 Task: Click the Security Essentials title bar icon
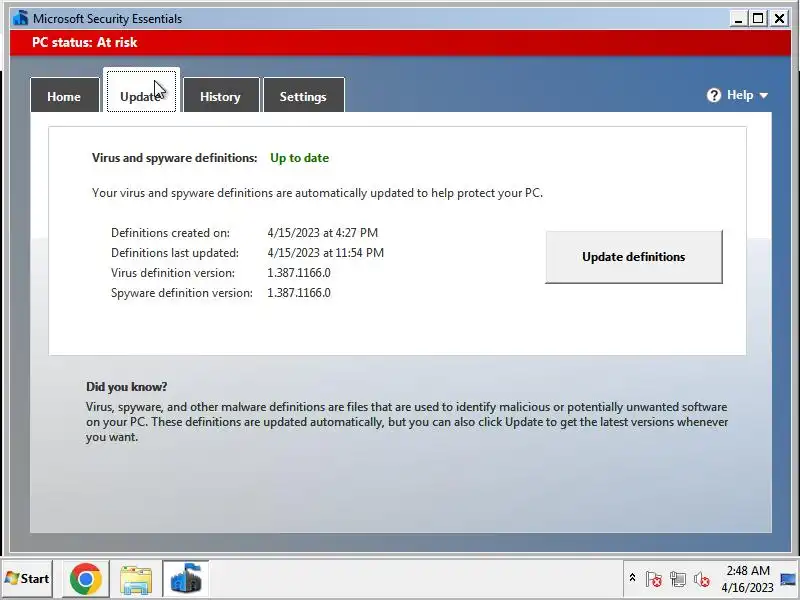(20, 18)
